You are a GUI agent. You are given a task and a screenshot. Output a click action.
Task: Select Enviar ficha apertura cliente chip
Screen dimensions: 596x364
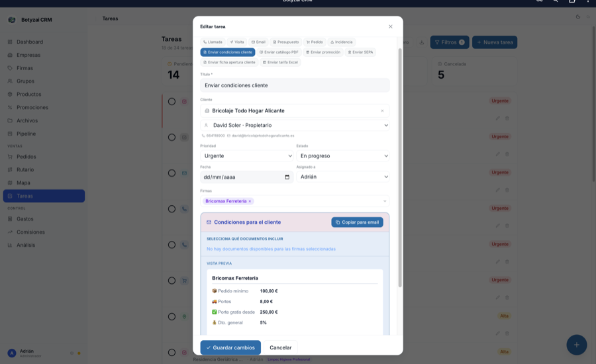point(229,62)
